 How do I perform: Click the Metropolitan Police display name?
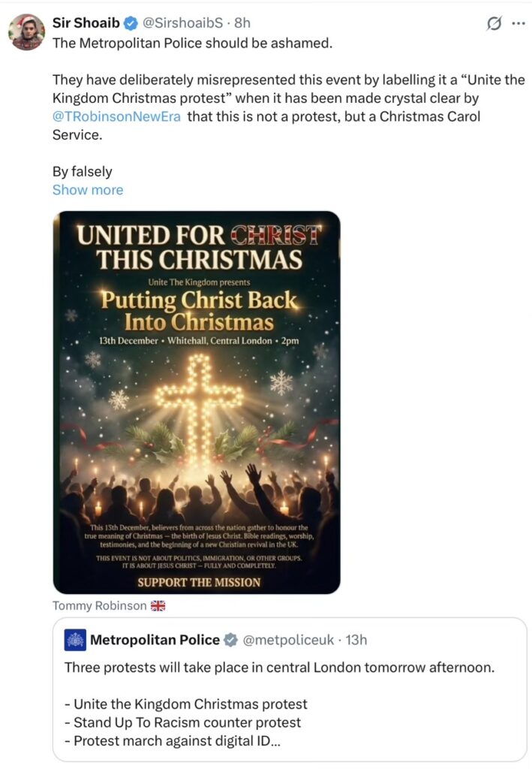click(155, 640)
